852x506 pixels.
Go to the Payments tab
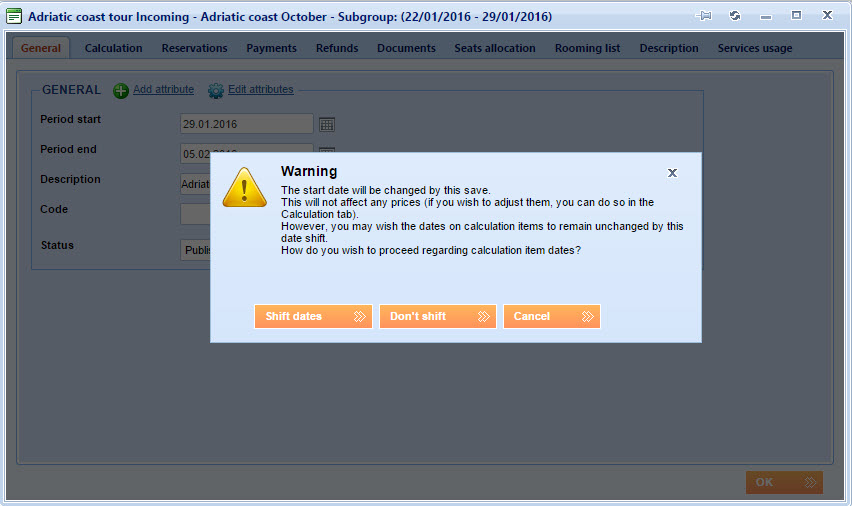click(x=272, y=48)
